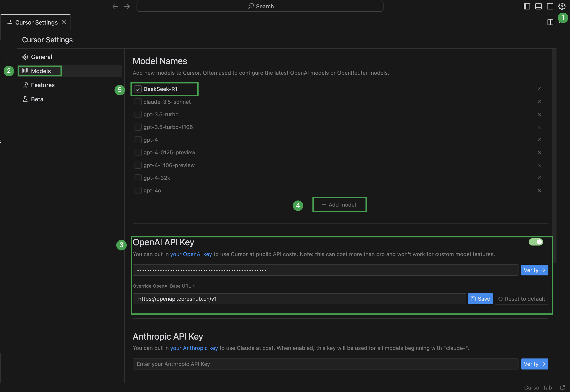The height and width of the screenshot is (392, 570).
Task: Click the top Search bar
Action: pos(260,6)
